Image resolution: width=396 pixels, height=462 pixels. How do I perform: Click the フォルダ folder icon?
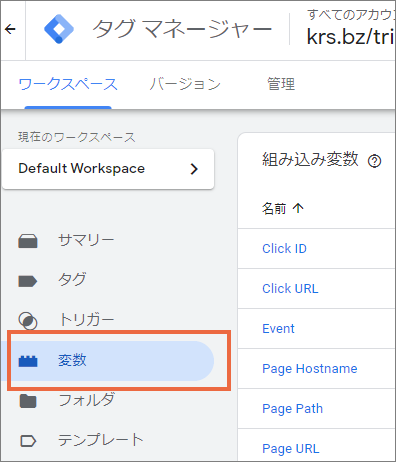28,401
